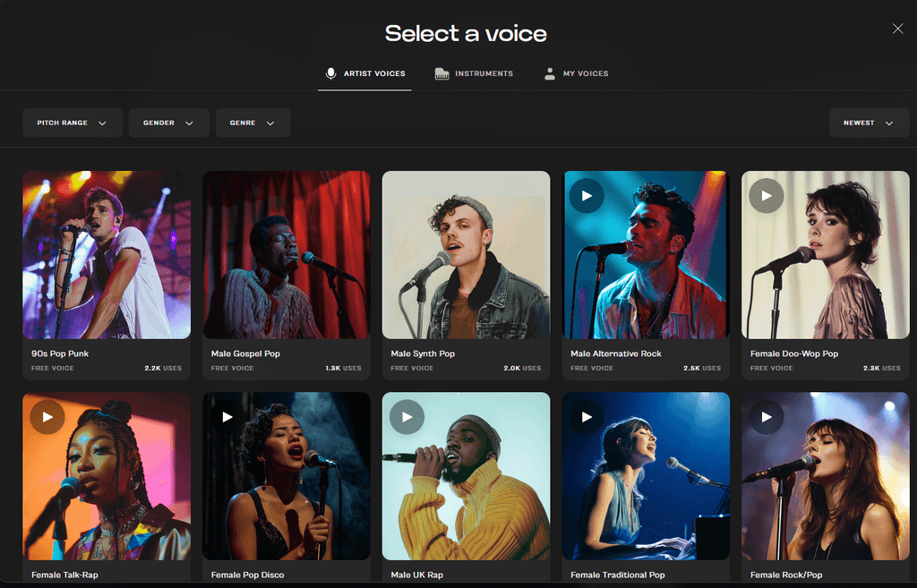Play the Female Pop Disco voice sample
Screen dimensions: 917x588
click(x=227, y=416)
